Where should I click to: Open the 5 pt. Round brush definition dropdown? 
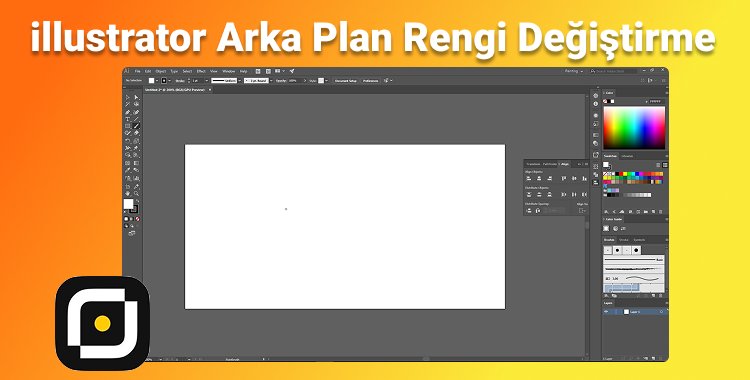(272, 80)
